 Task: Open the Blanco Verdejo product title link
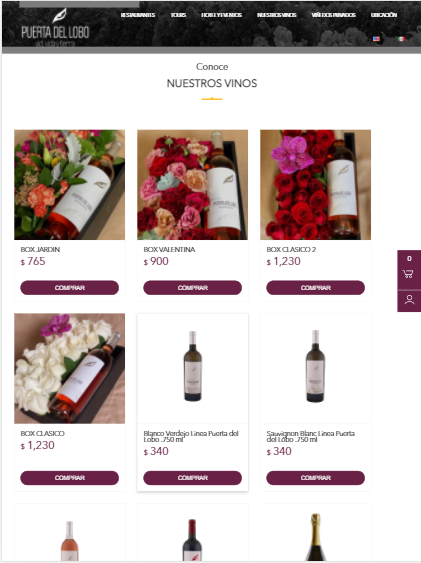click(191, 436)
